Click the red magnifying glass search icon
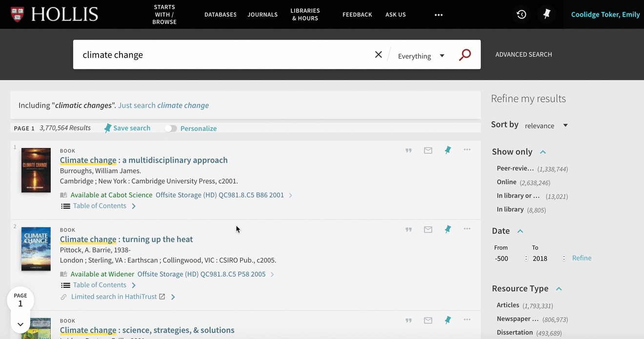Image resolution: width=644 pixels, height=339 pixels. pyautogui.click(x=465, y=55)
